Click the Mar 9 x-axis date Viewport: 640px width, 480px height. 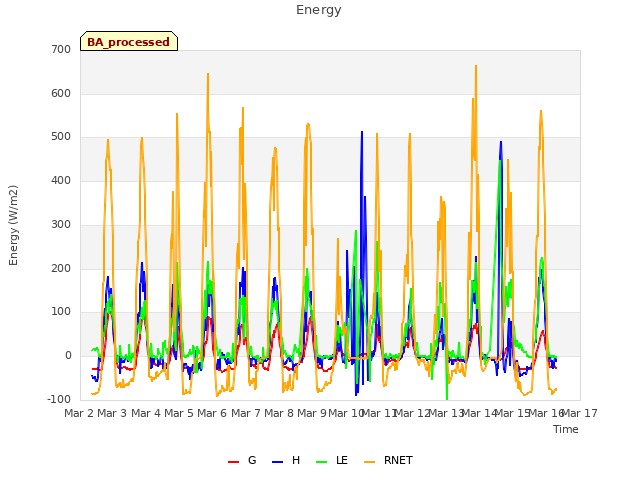[312, 413]
